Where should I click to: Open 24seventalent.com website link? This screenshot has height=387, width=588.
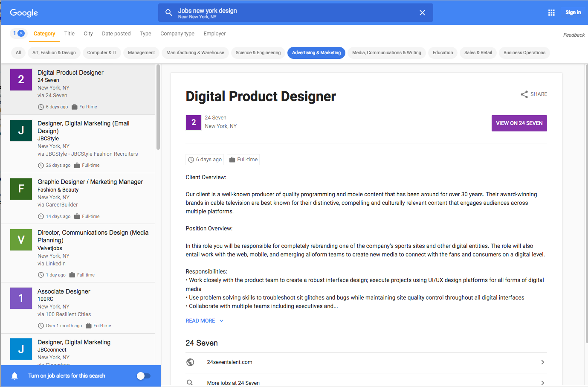point(230,362)
